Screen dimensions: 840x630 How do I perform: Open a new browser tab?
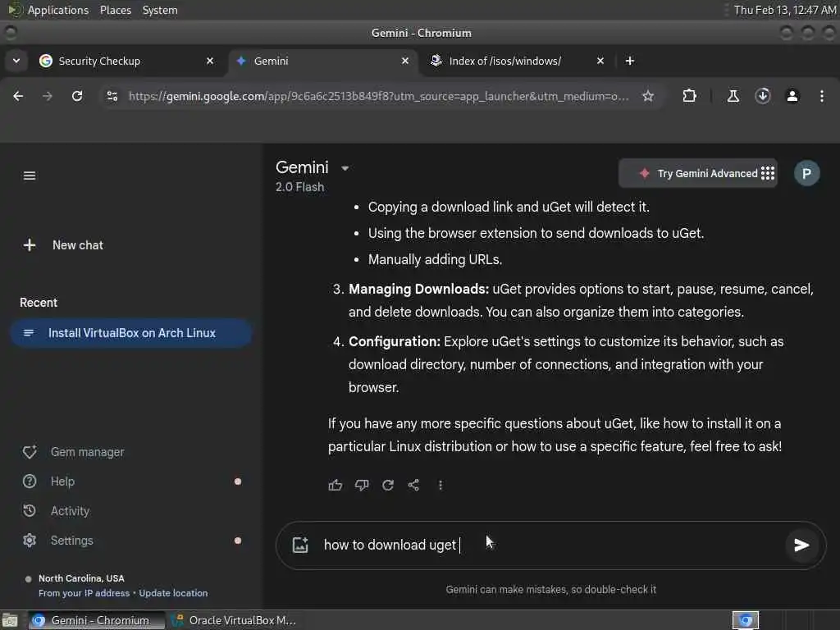630,61
